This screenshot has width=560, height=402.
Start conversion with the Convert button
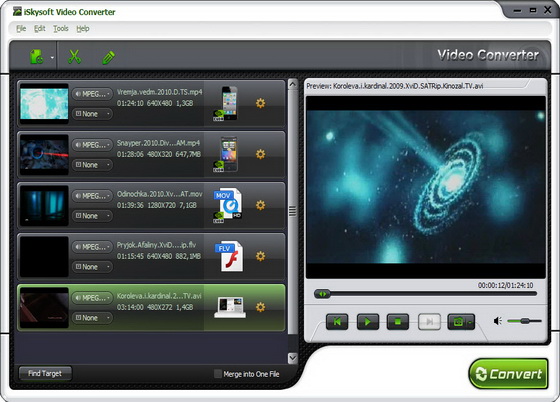(508, 374)
